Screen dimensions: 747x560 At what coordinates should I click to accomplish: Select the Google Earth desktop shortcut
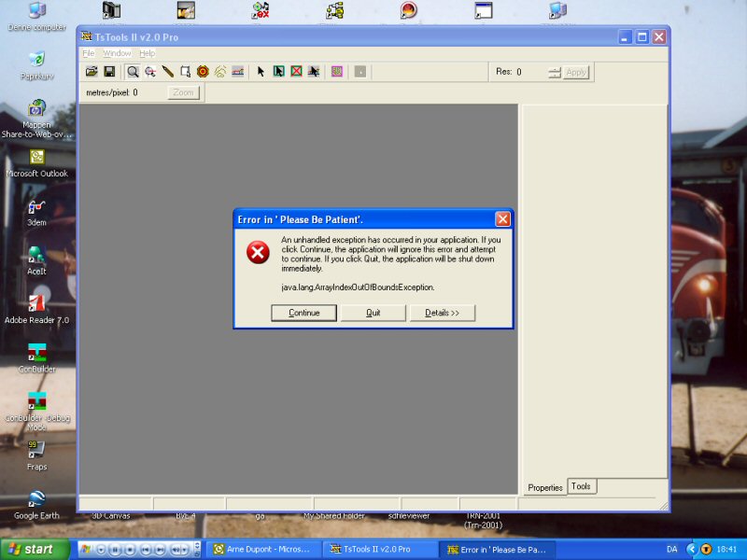pyautogui.click(x=36, y=505)
